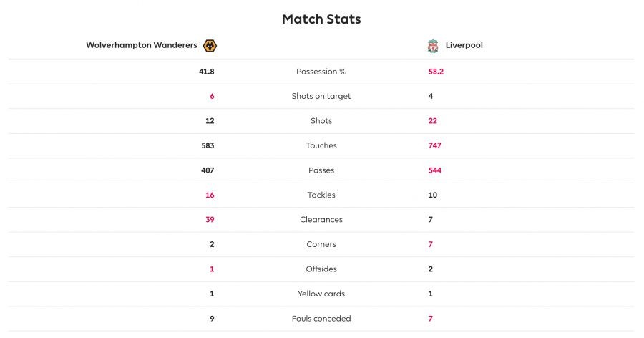Screen dimensions: 644x338
Task: Click the Touches stat label
Action: point(321,145)
